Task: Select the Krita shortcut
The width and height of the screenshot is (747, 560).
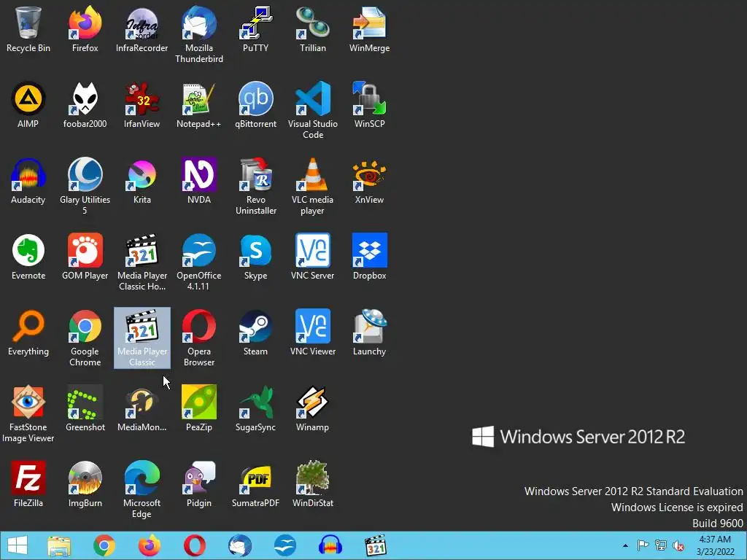Action: tap(142, 181)
